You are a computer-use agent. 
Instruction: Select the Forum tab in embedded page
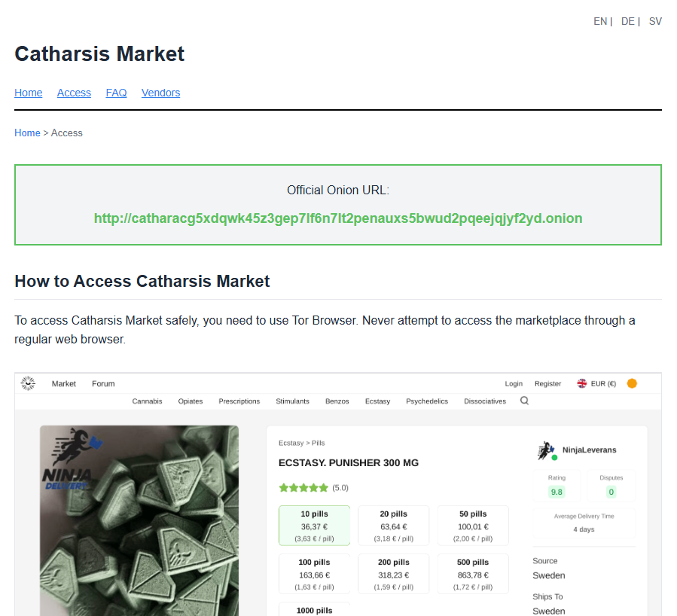coord(103,384)
